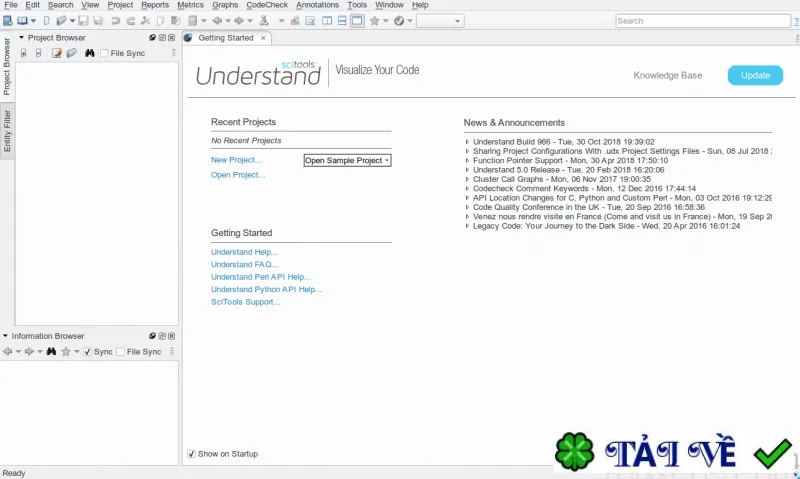Click the SciTools Support... link
The height and width of the screenshot is (479, 800).
click(245, 301)
